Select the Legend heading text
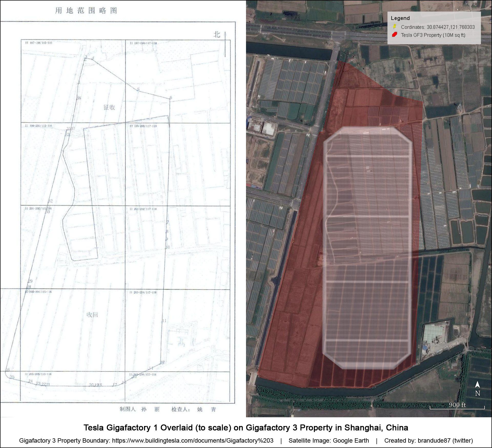492x448 pixels. pos(400,18)
